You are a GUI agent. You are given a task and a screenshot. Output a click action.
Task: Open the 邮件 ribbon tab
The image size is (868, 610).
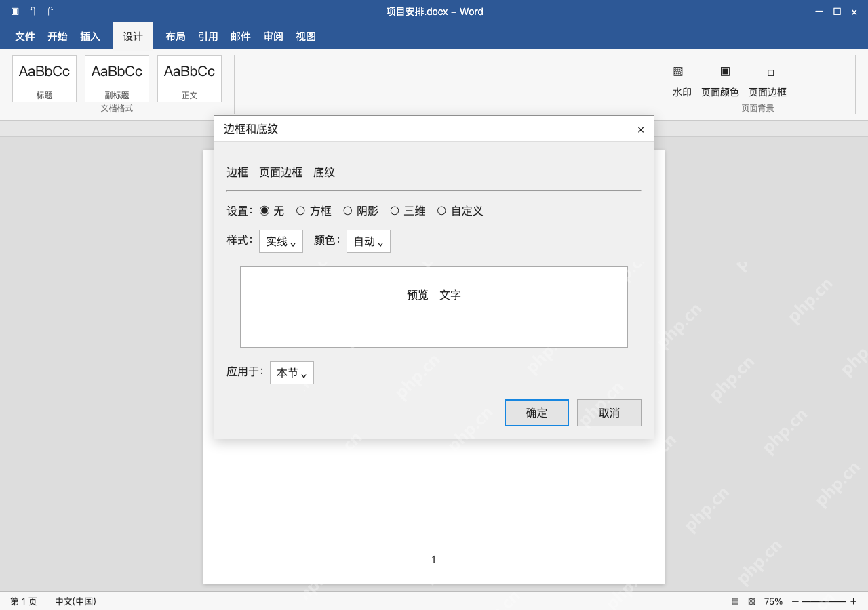coord(241,36)
